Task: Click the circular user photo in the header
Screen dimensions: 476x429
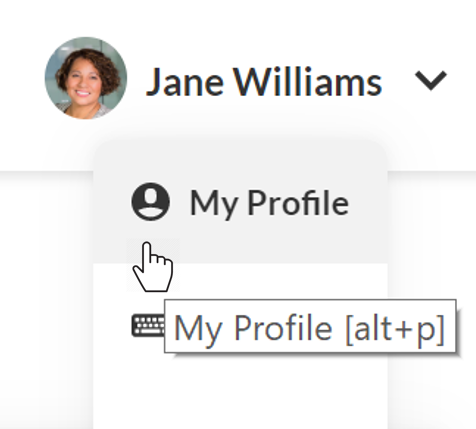Action: [x=86, y=78]
